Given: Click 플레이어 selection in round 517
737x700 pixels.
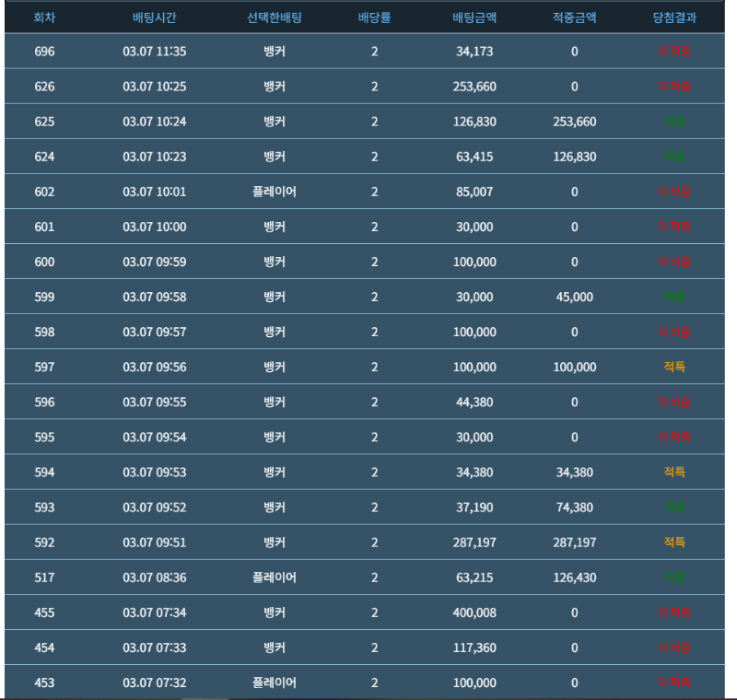Looking at the screenshot, I should (274, 577).
